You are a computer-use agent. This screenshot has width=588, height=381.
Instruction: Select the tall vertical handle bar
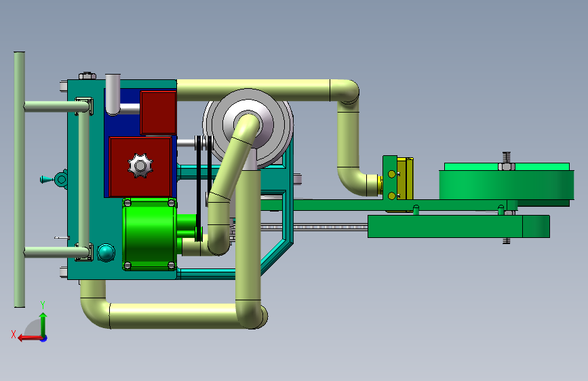tap(20, 180)
